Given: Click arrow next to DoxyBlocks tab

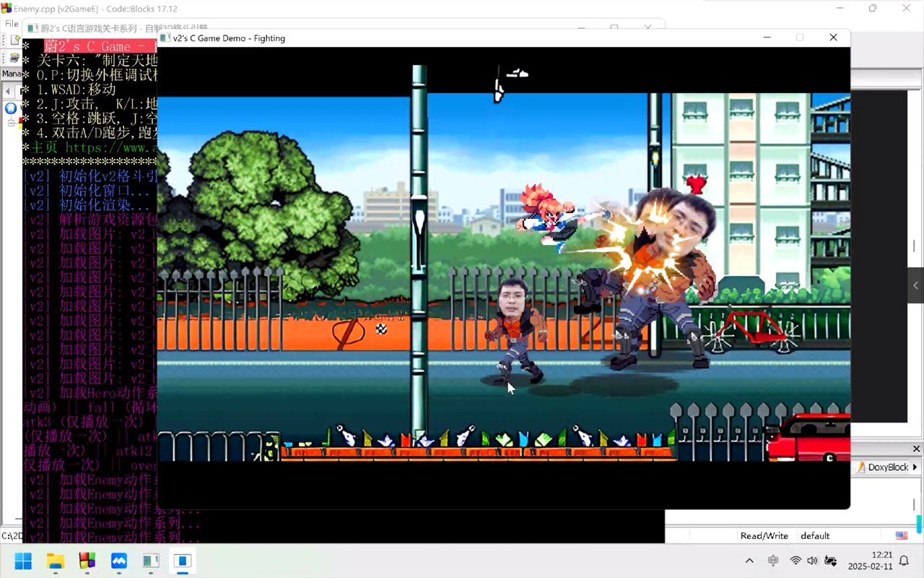Looking at the screenshot, I should click(915, 467).
